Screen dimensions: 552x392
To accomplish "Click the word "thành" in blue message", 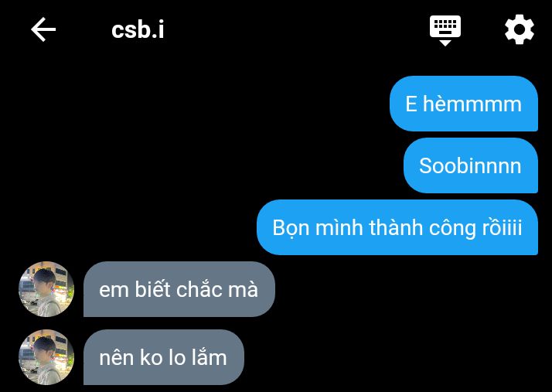I will 396,227.
